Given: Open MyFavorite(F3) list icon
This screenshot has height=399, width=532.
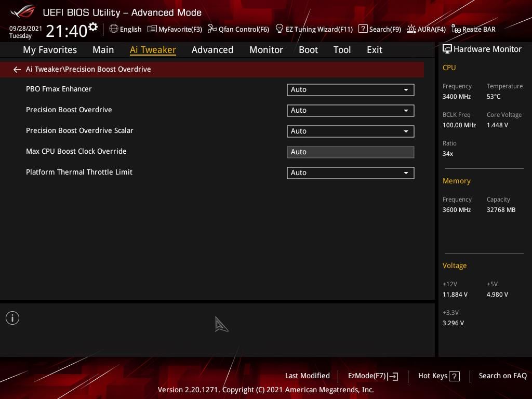Looking at the screenshot, I should [152, 29].
